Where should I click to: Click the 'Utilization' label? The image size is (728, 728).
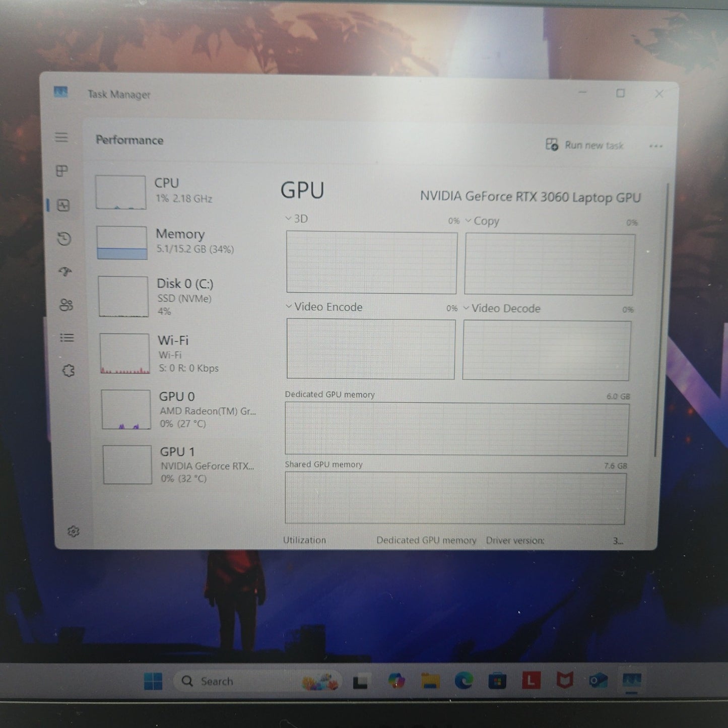(x=304, y=540)
